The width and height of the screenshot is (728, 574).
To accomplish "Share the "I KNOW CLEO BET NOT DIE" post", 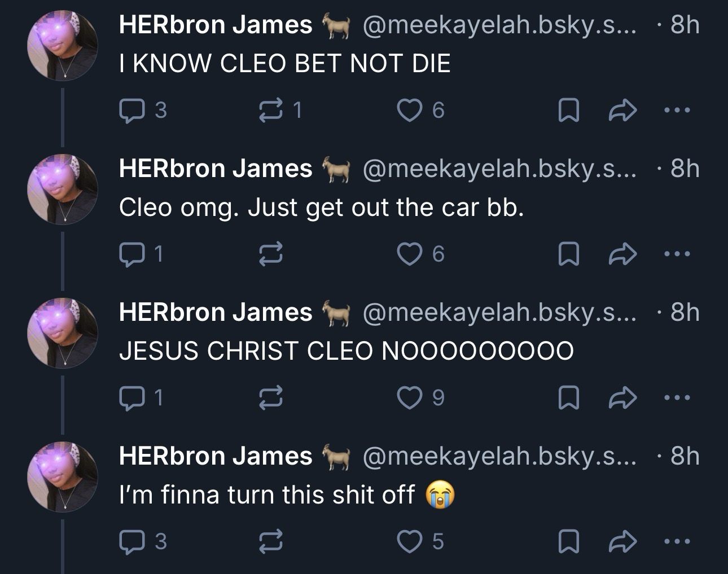I will click(622, 111).
